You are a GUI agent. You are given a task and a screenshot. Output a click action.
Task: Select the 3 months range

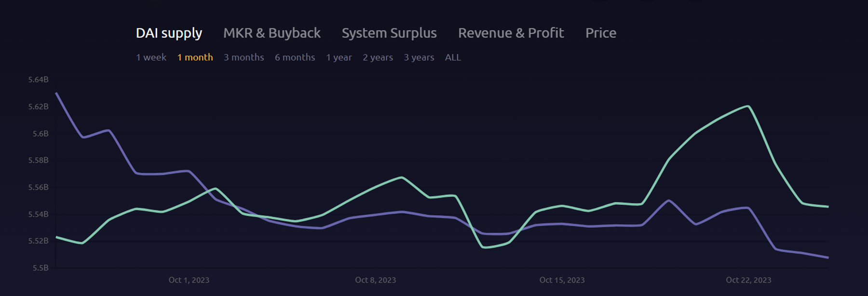244,57
